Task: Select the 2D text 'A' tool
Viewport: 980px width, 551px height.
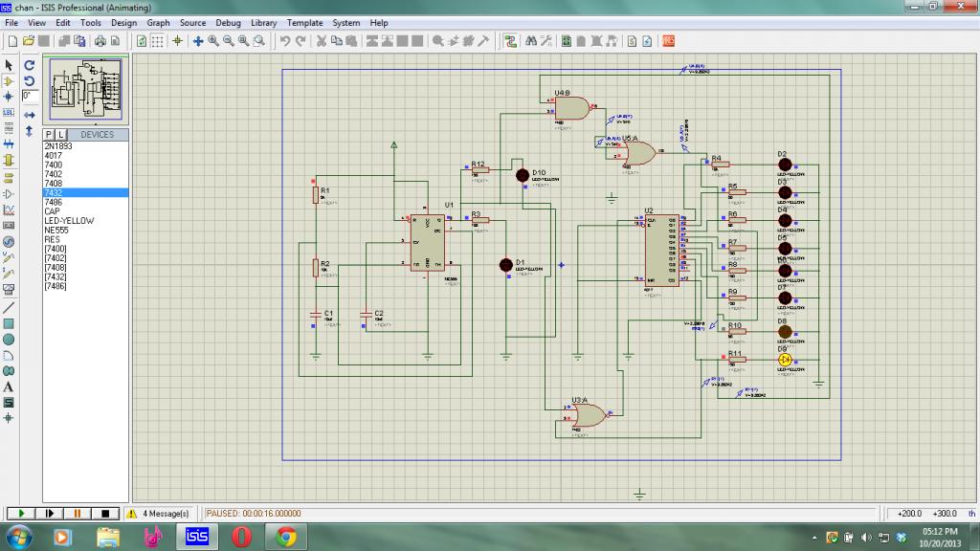Action: (9, 386)
